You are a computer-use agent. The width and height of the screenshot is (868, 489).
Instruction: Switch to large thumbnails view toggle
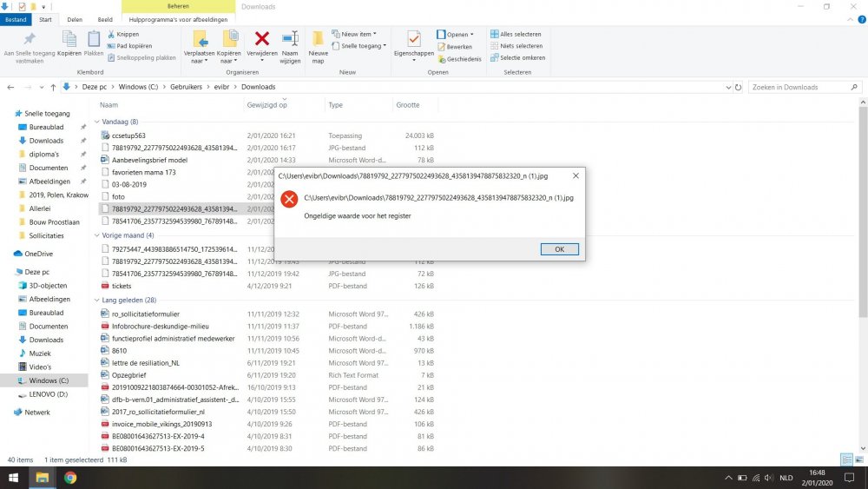click(859, 459)
